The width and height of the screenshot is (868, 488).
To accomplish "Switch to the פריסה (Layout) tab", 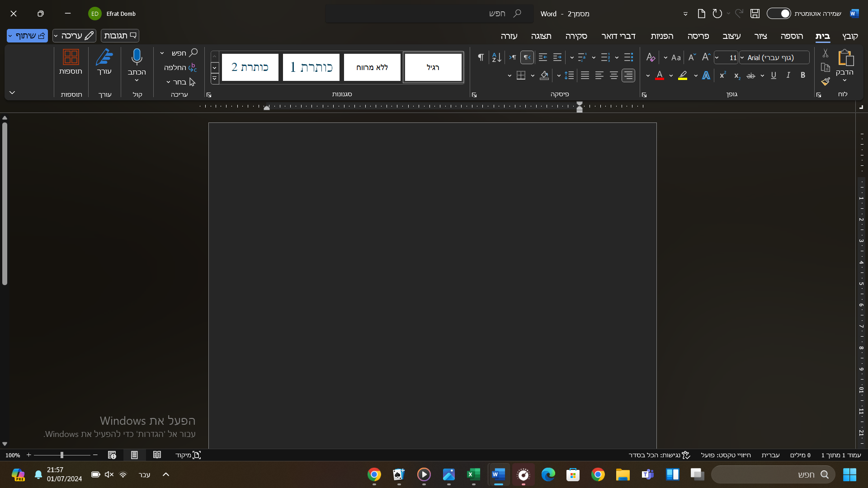I will (x=698, y=36).
